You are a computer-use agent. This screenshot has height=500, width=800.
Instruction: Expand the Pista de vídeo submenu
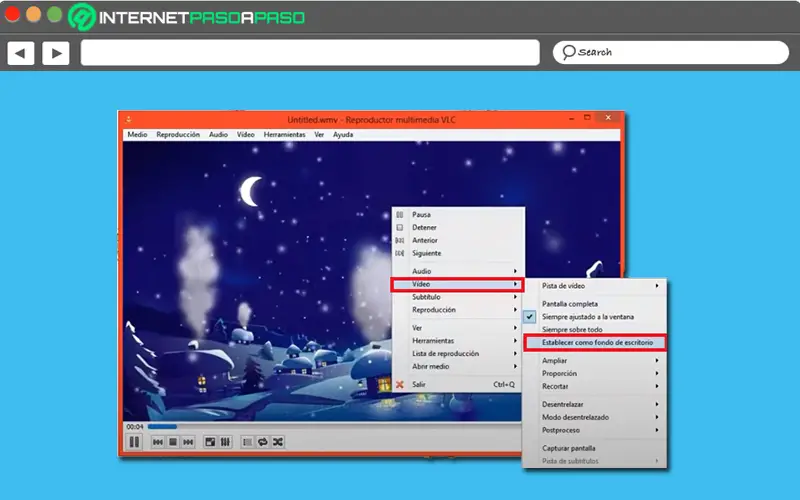coord(594,286)
